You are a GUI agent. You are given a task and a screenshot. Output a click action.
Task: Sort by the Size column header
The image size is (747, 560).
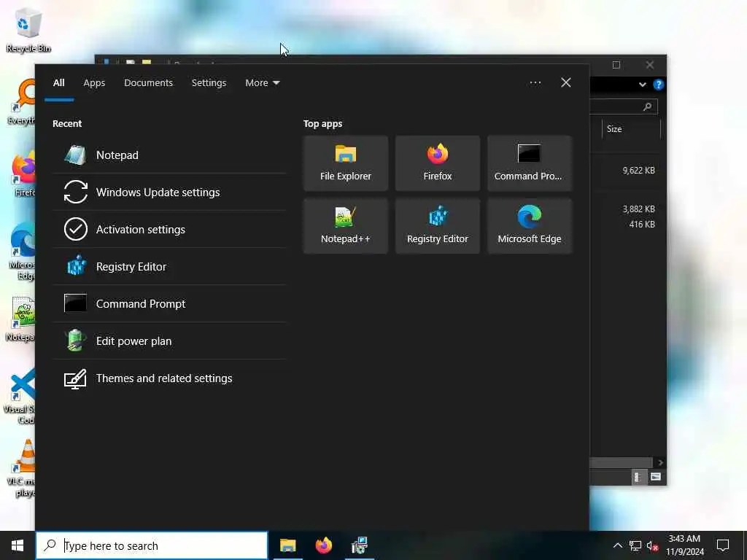click(x=631, y=129)
